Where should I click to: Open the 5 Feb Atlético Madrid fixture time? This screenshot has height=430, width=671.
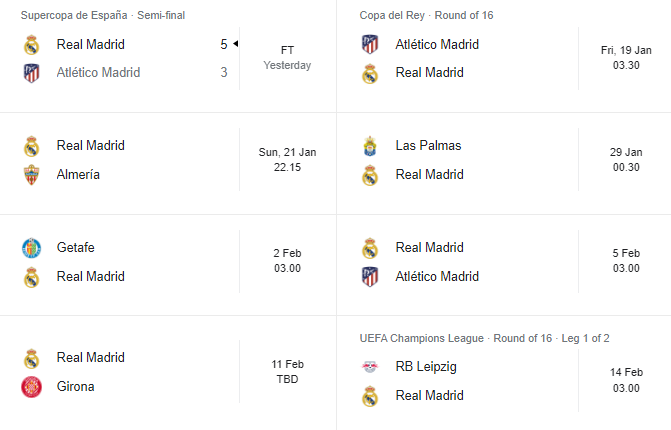coord(626,261)
